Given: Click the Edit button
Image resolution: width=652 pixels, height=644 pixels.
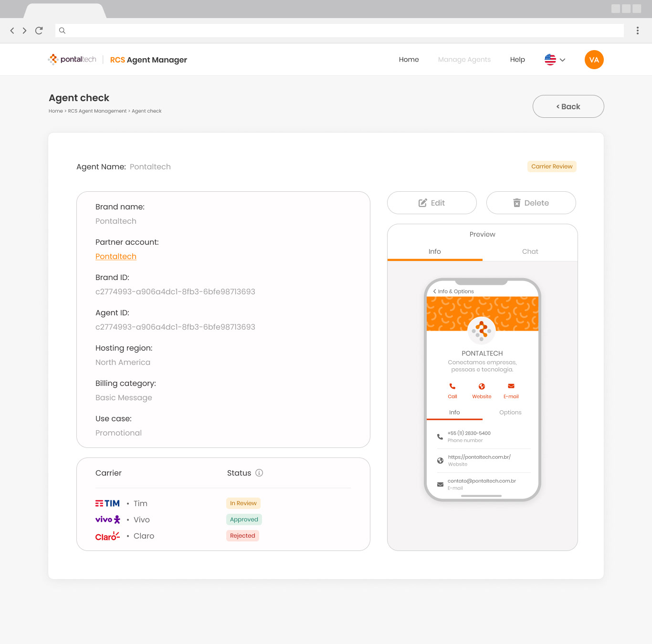Looking at the screenshot, I should [x=432, y=203].
